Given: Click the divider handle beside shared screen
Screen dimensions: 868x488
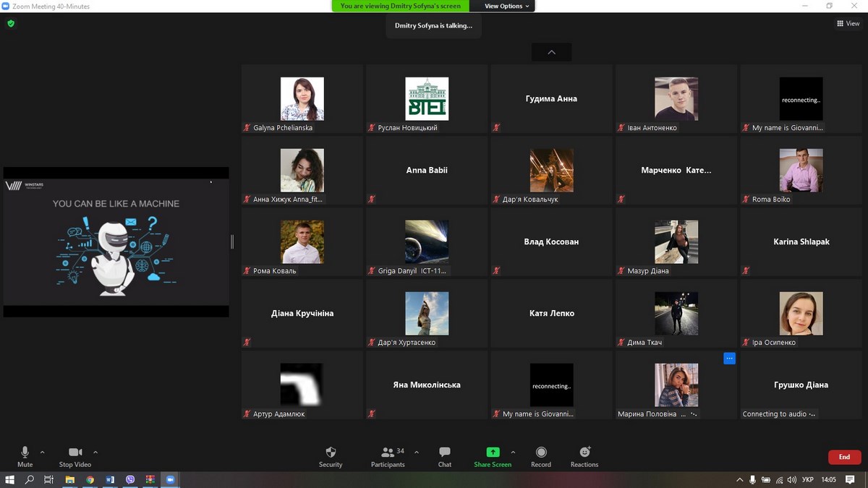Looking at the screenshot, I should (232, 241).
